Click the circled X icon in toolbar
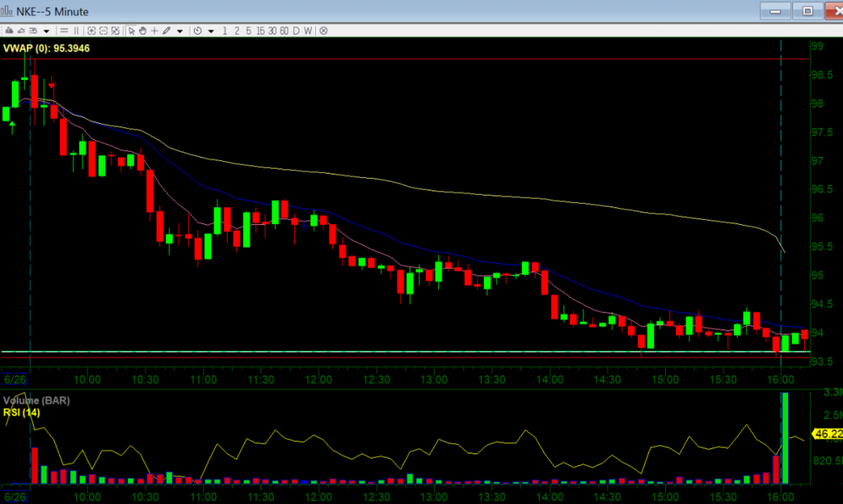Viewport: 843px width, 504px height. tap(323, 30)
